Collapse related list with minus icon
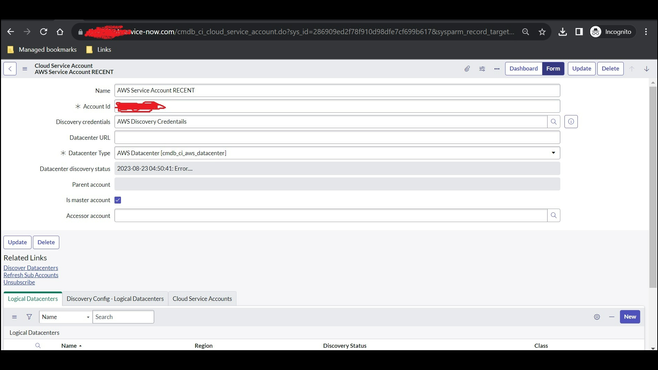 (611, 317)
